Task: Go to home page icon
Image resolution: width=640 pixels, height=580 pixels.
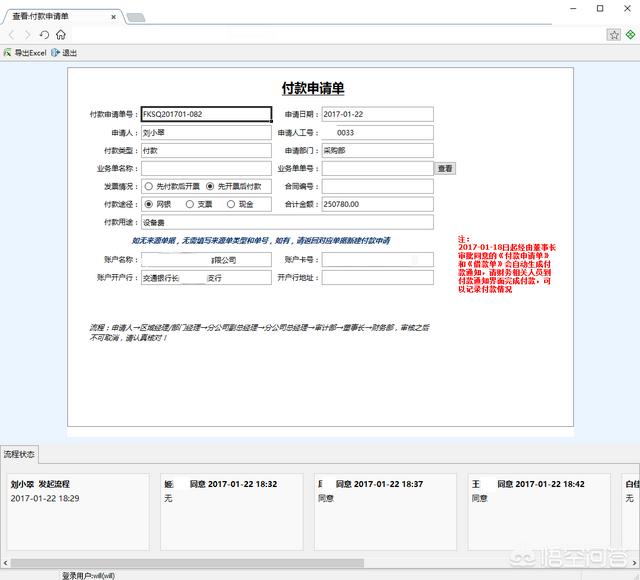Action: (x=61, y=34)
